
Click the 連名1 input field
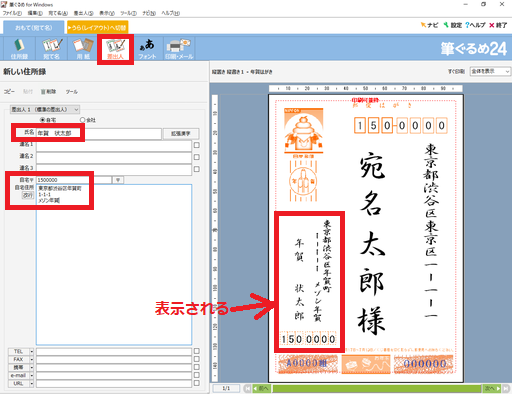(x=114, y=146)
